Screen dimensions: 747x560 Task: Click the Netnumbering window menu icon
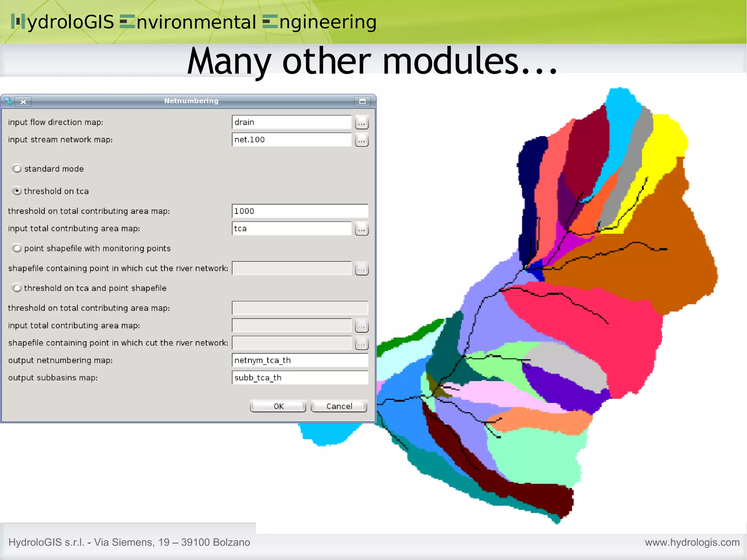point(8,101)
